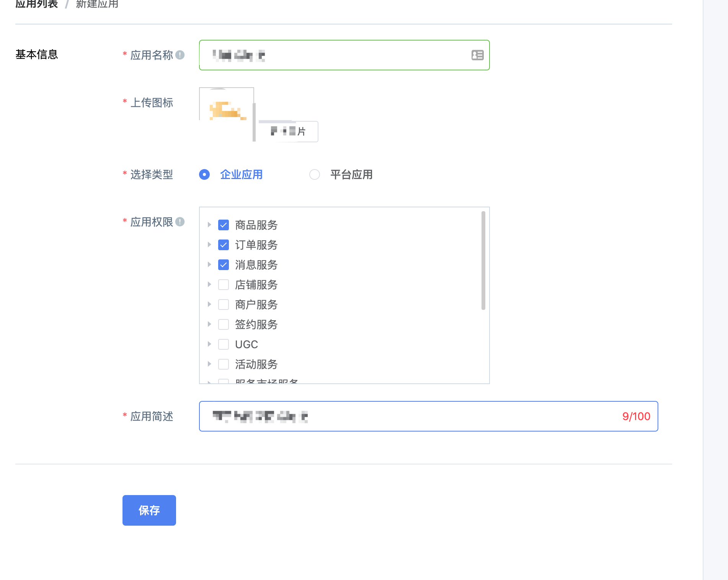Expand the 商品服务 permission tree node
Viewport: 728px width, 580px height.
[209, 225]
